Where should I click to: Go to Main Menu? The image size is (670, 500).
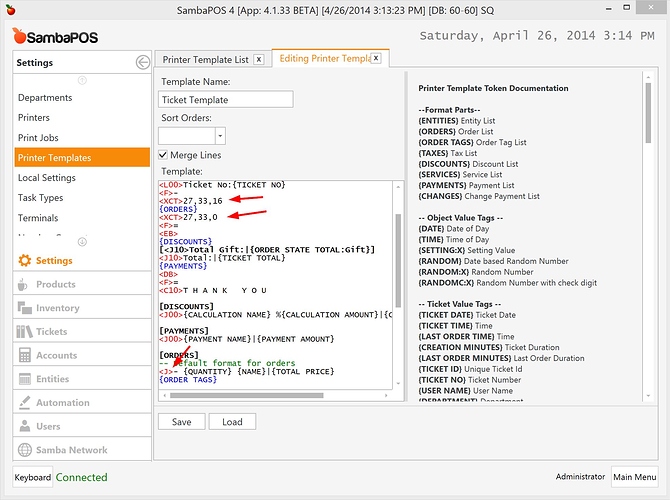tap(635, 477)
